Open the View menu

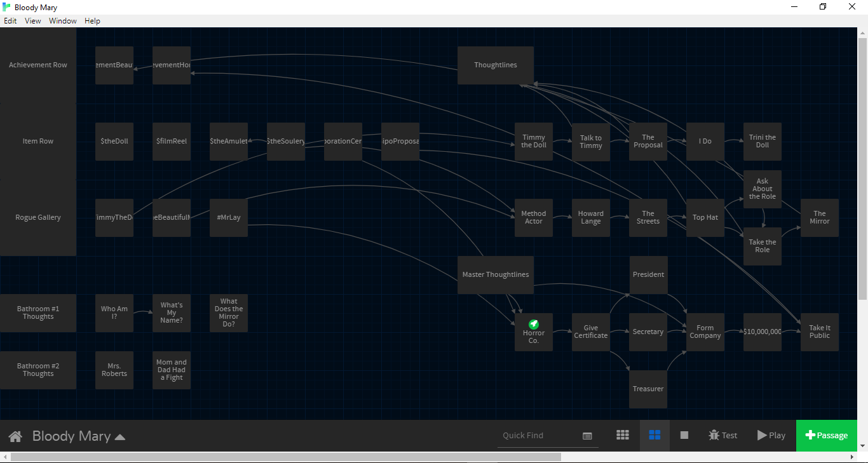[33, 21]
